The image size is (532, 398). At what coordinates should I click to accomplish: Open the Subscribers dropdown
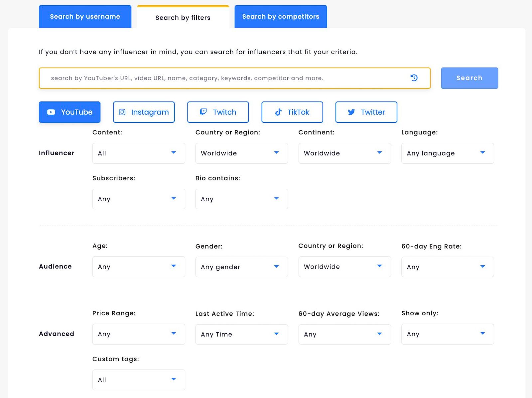pyautogui.click(x=138, y=199)
